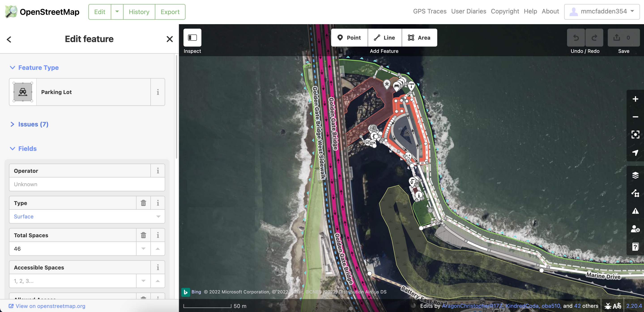The image size is (644, 312).
Task: Click the Operator field info icon
Action: (x=158, y=171)
